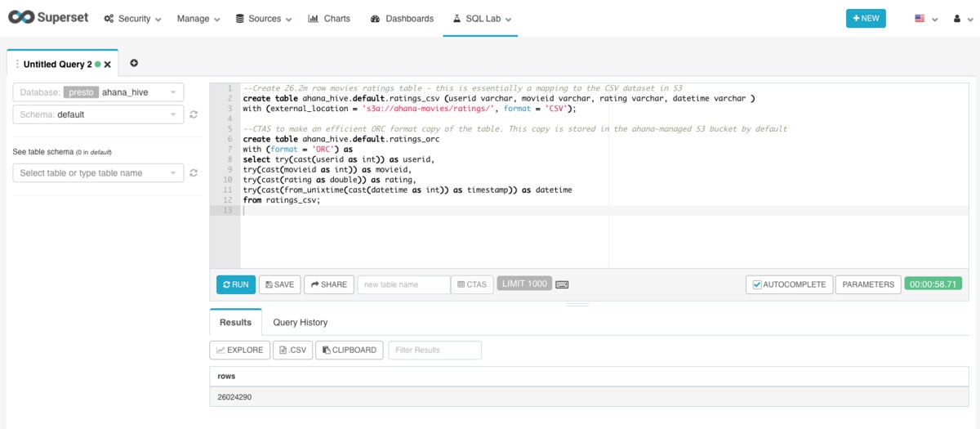Click the editor resize handle below the toolbar
Image resolution: width=980 pixels, height=429 pixels.
[577, 305]
